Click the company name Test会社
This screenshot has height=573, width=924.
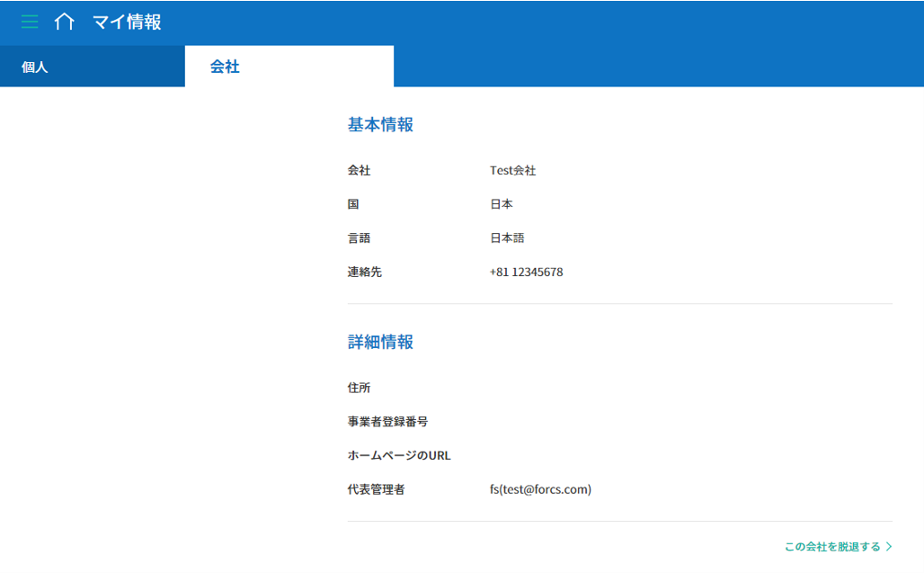[x=512, y=170]
